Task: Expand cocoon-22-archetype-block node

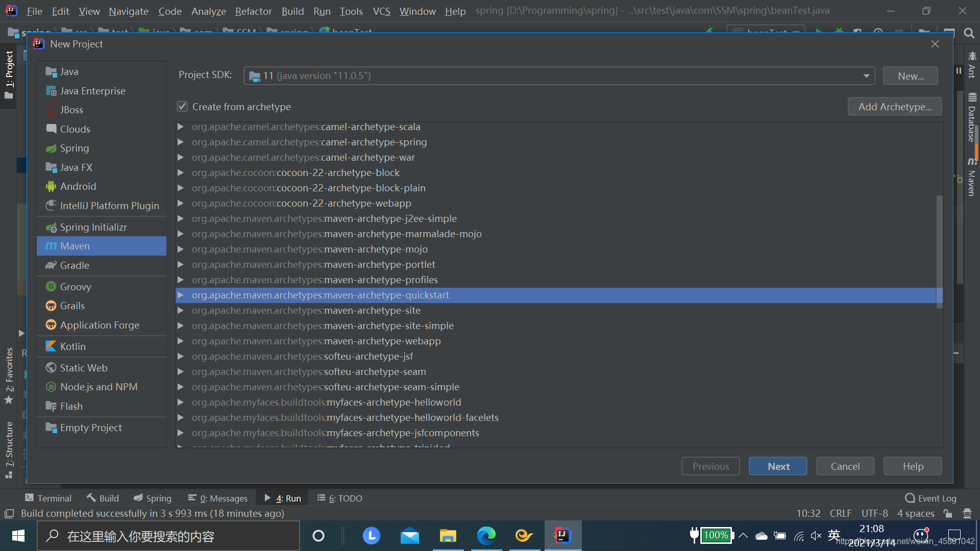Action: click(x=180, y=172)
